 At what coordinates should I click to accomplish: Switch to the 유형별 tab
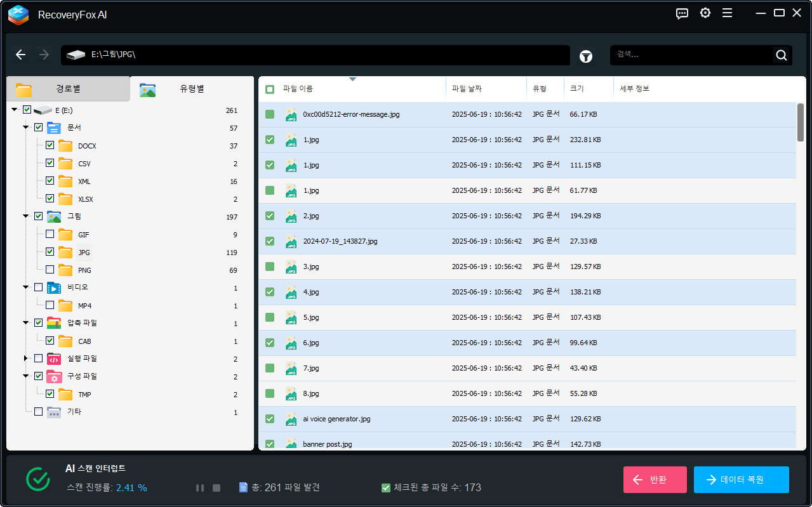pos(191,89)
